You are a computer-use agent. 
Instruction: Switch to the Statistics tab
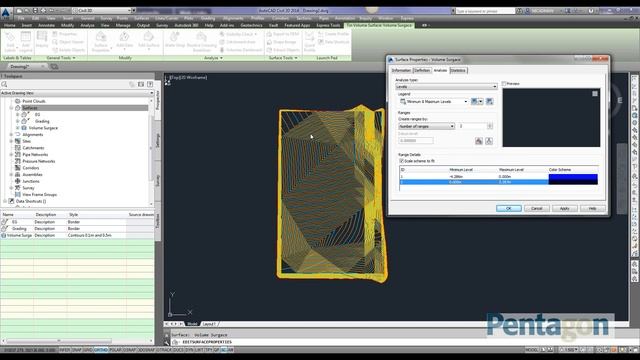click(458, 71)
